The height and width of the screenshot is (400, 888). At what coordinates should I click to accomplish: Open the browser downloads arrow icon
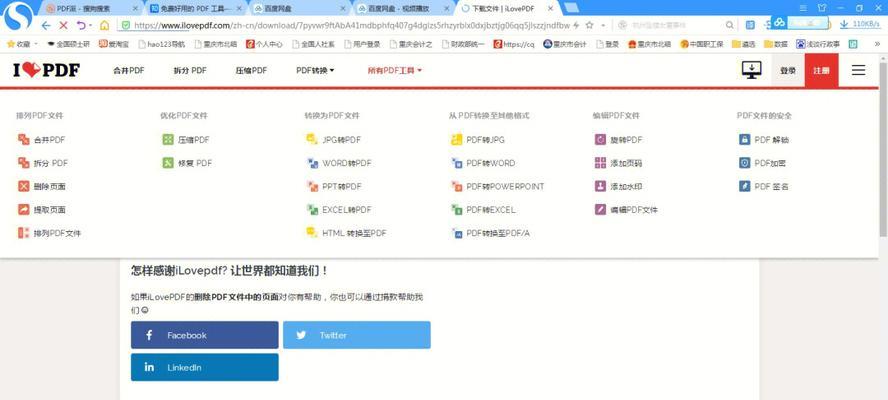tap(844, 24)
